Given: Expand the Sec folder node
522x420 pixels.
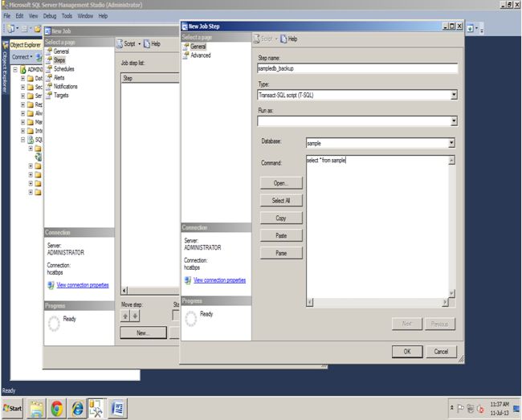Looking at the screenshot, I should pos(22,88).
